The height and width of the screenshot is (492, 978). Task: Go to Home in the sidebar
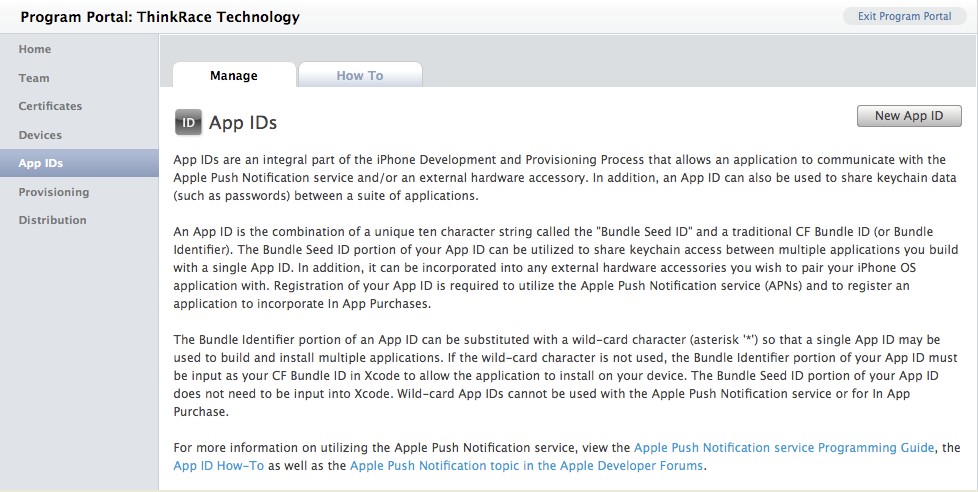click(35, 49)
